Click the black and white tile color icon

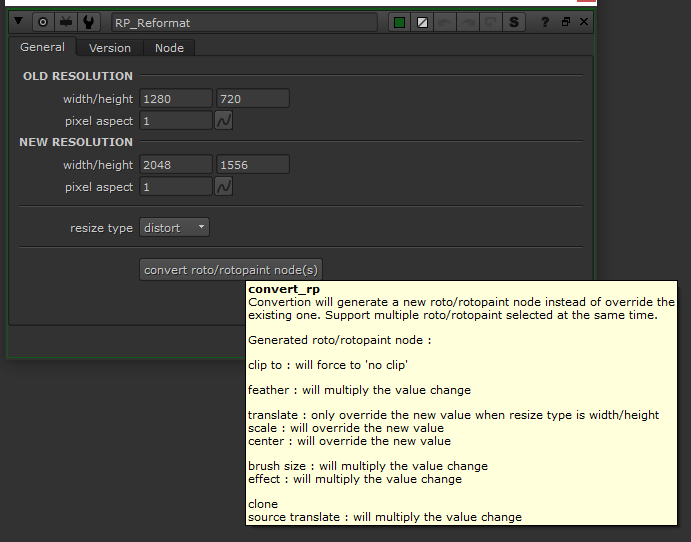pyautogui.click(x=423, y=22)
